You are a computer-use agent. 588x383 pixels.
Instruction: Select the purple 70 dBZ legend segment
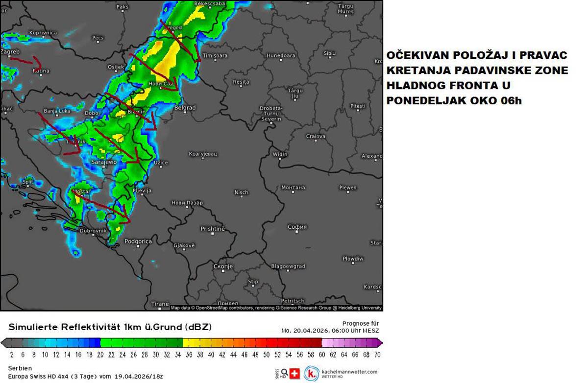click(x=377, y=343)
